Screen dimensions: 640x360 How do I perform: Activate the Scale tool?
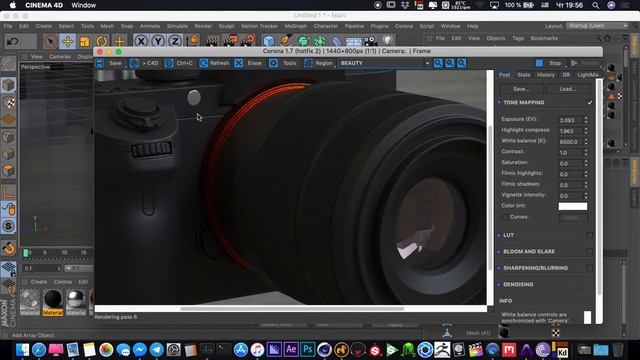[84, 42]
